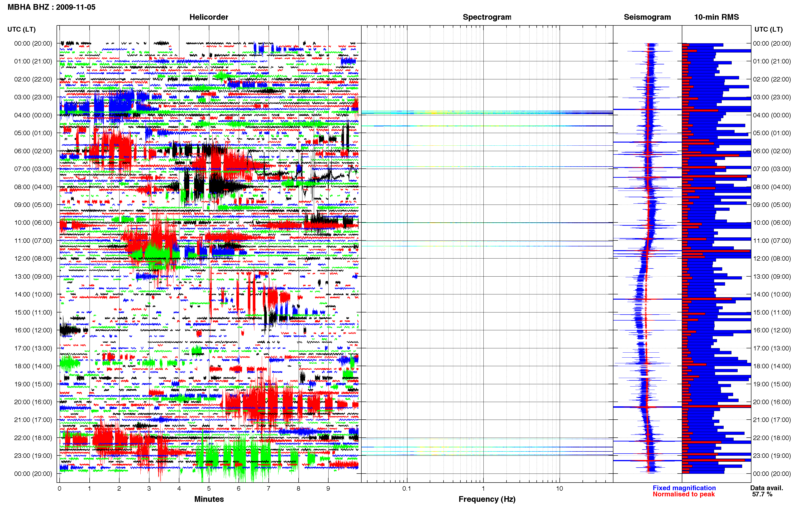
Task: Click the left '03:00 (23:00)' time label
Action: coord(33,97)
